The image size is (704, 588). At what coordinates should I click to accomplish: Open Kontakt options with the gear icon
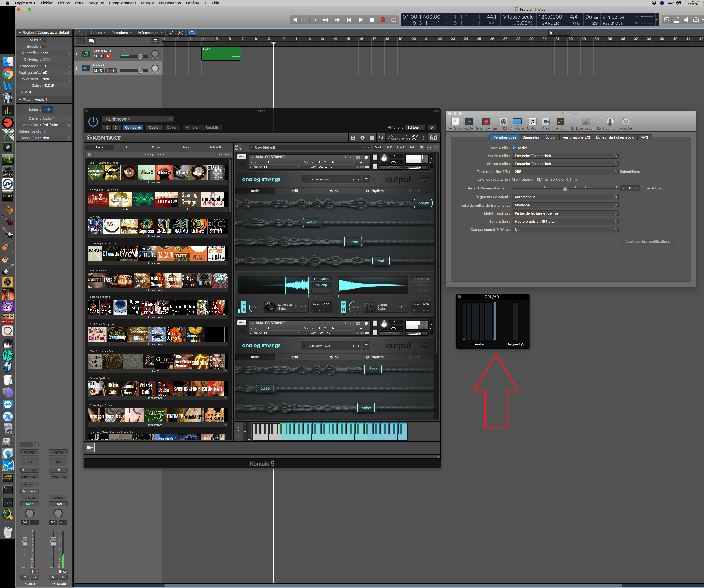[362, 138]
